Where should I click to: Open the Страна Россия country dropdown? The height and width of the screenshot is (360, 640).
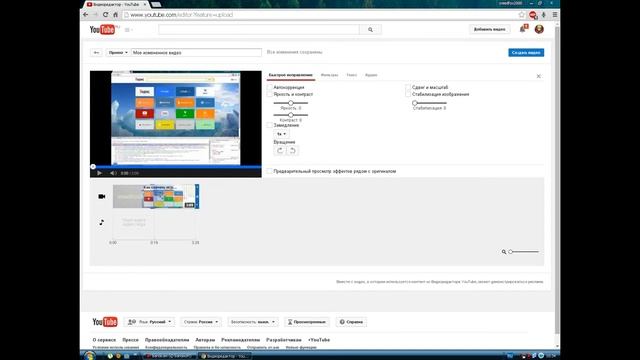[x=201, y=322]
